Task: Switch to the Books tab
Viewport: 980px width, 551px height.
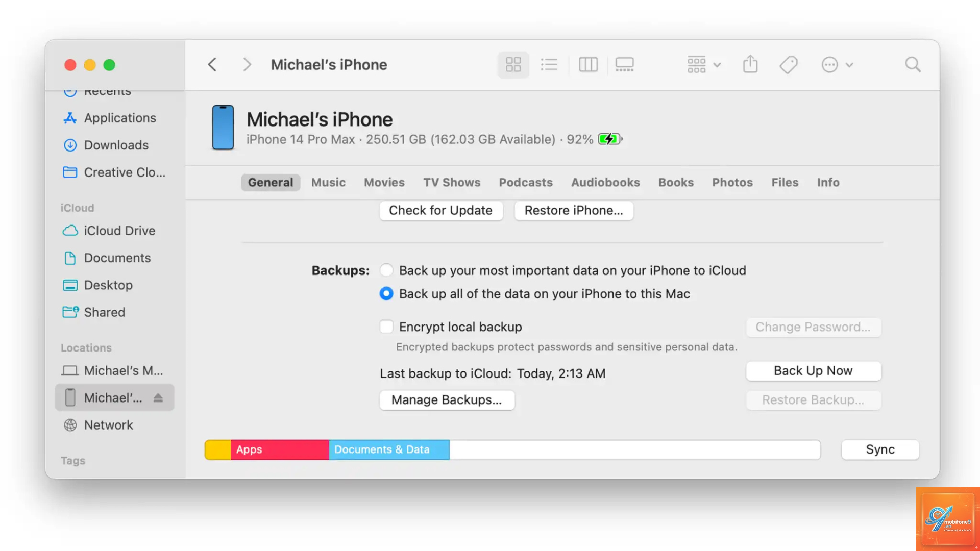Action: click(x=676, y=182)
